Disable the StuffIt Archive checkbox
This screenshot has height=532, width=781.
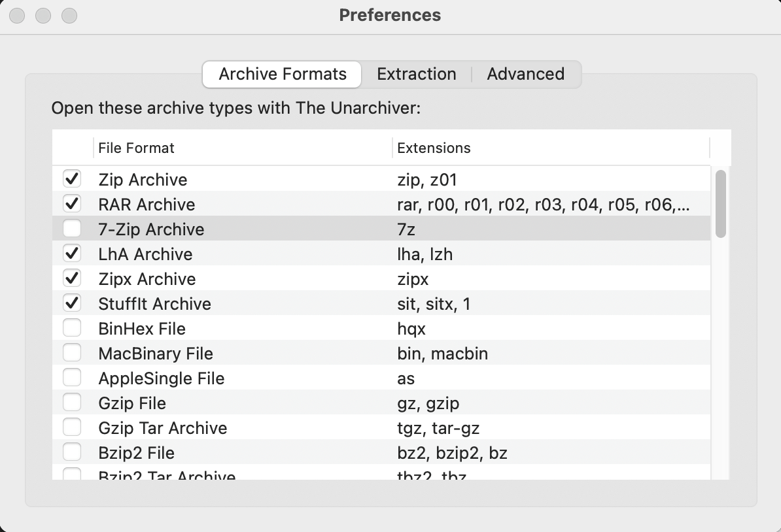[72, 303]
